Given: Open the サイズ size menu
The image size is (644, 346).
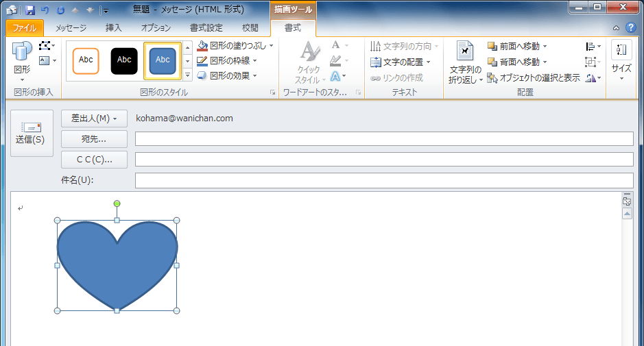Looking at the screenshot, I should [x=621, y=61].
